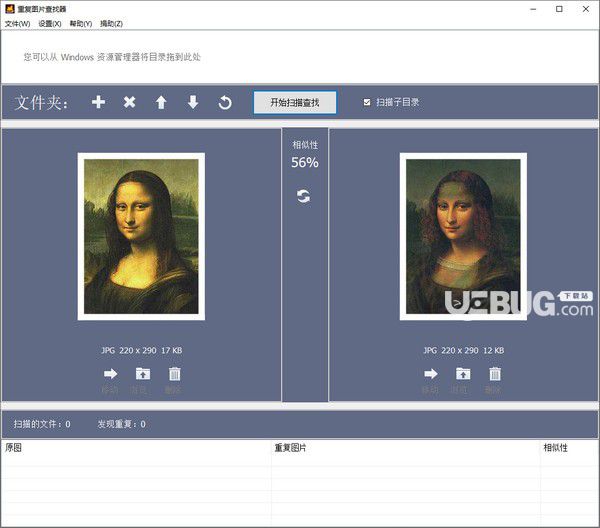This screenshot has width=600, height=528.
Task: Click the 原图 column header
Action: click(13, 447)
